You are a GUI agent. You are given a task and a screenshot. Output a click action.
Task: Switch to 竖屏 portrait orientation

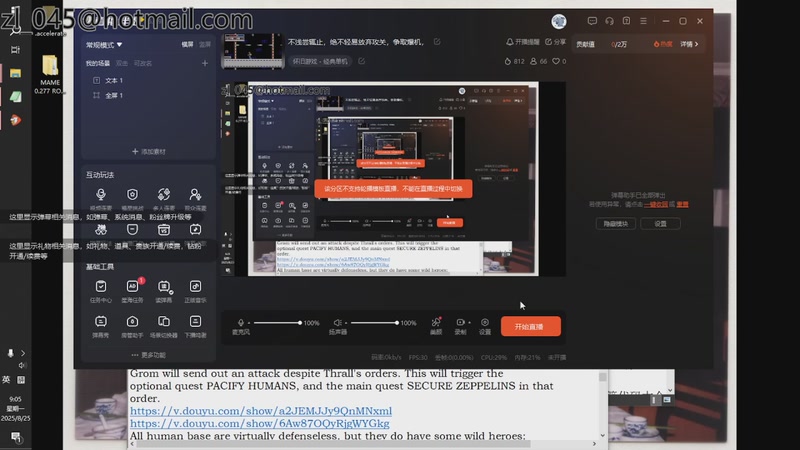coord(205,44)
